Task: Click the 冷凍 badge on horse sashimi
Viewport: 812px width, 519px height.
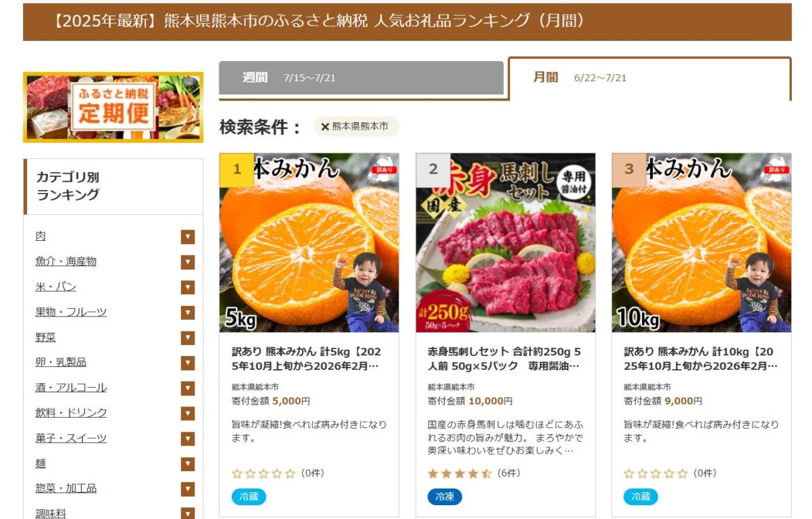Action: point(444,497)
